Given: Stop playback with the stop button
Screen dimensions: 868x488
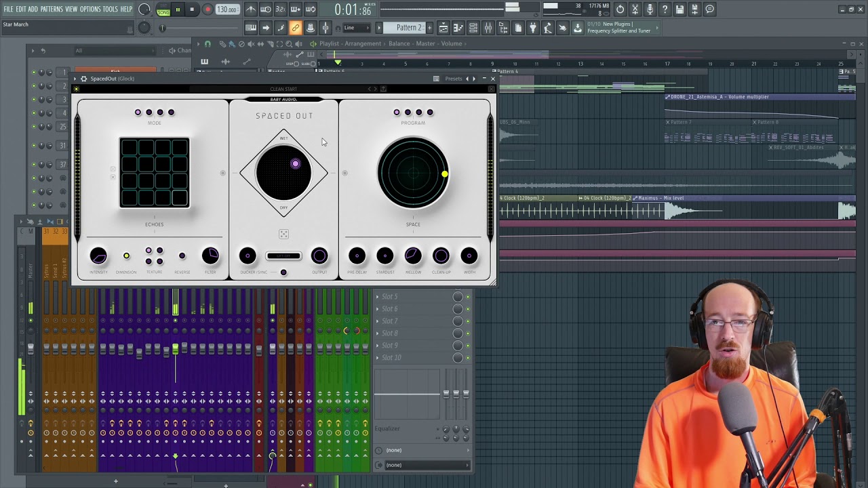Looking at the screenshot, I should (192, 9).
